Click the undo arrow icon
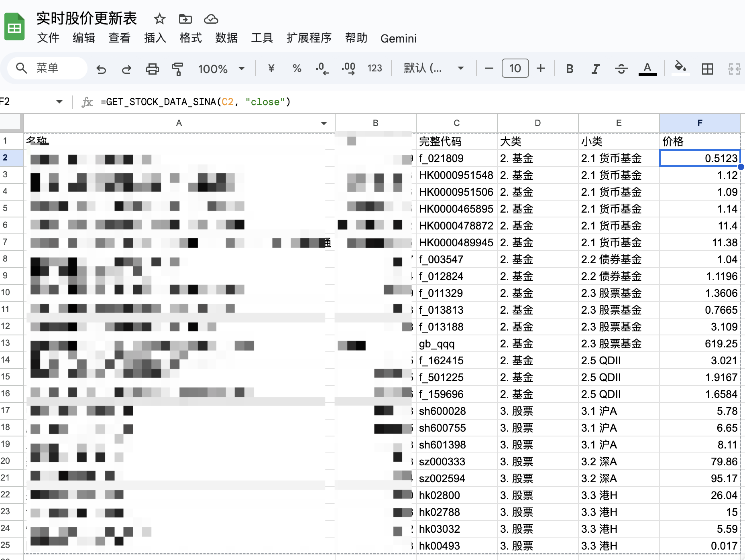Viewport: 745px width, 560px height. click(101, 69)
